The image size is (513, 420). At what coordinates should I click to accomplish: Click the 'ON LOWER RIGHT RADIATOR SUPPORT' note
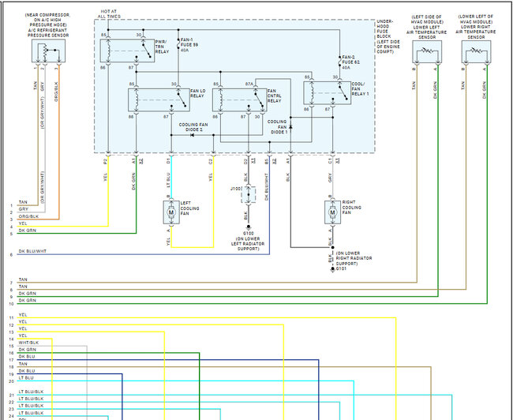click(x=354, y=258)
